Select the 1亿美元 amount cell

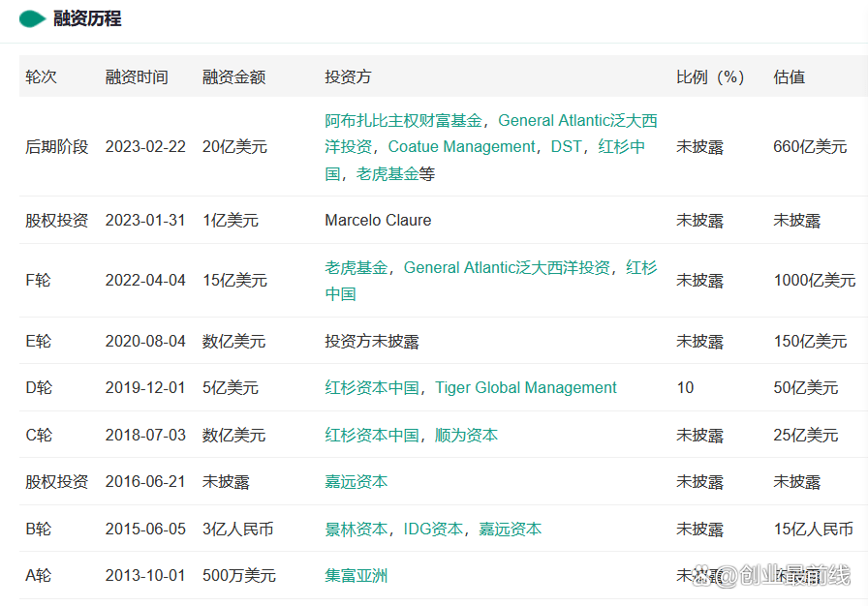coord(231,220)
